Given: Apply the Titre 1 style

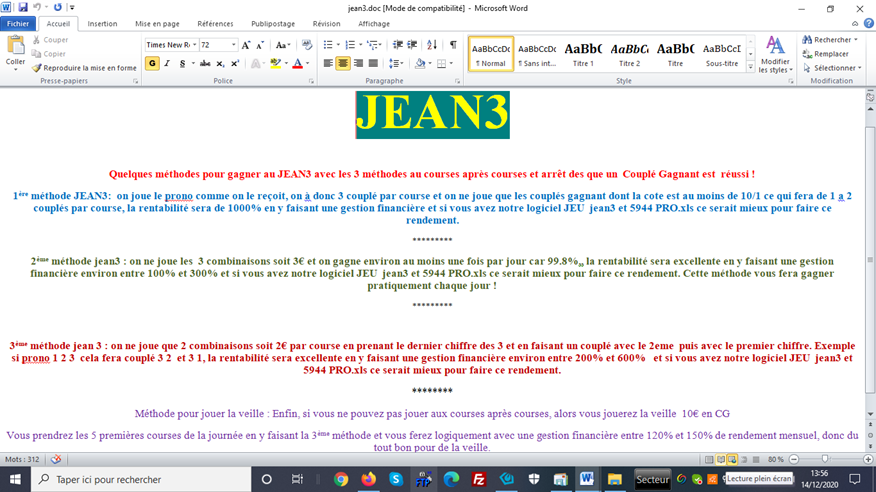Looking at the screenshot, I should click(x=583, y=54).
